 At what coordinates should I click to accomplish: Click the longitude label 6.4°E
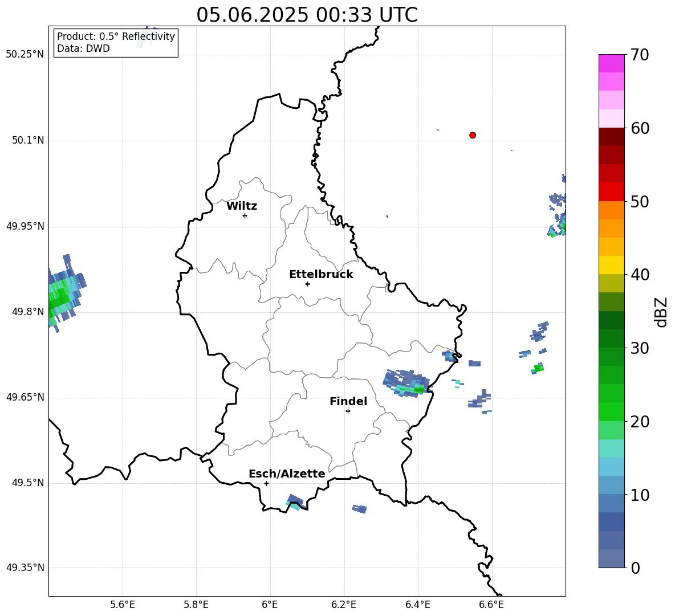[417, 605]
